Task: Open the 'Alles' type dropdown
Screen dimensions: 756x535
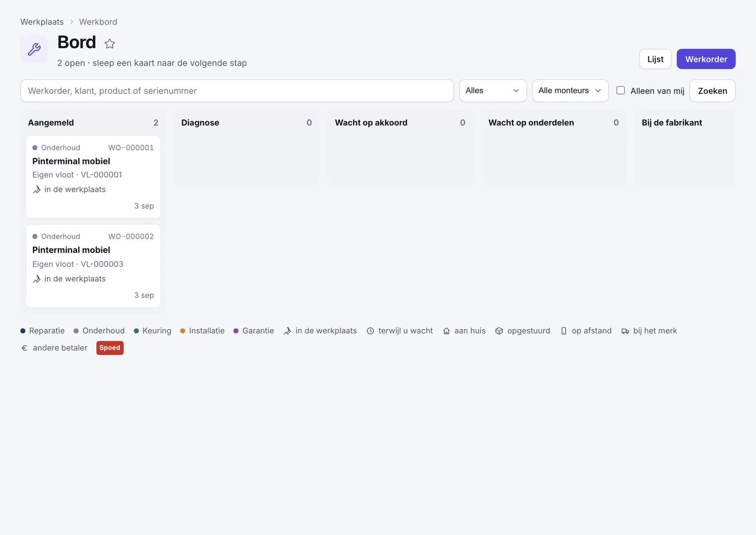Action: click(493, 91)
